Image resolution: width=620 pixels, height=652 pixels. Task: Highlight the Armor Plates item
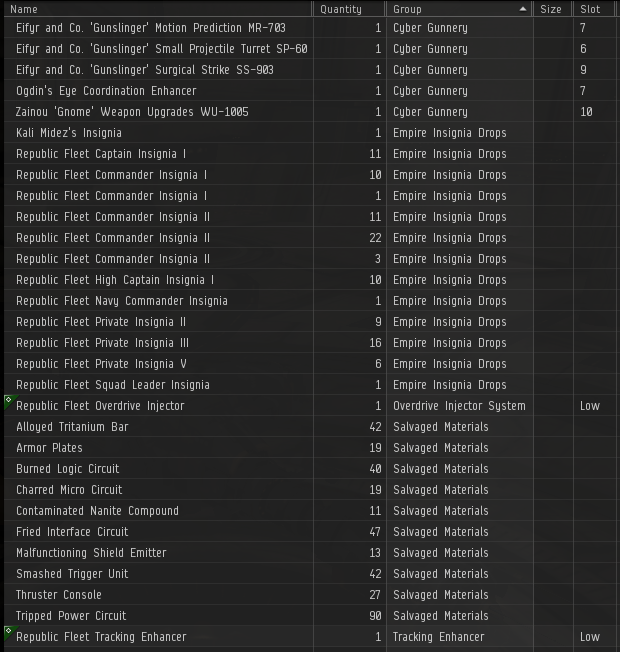tap(49, 448)
